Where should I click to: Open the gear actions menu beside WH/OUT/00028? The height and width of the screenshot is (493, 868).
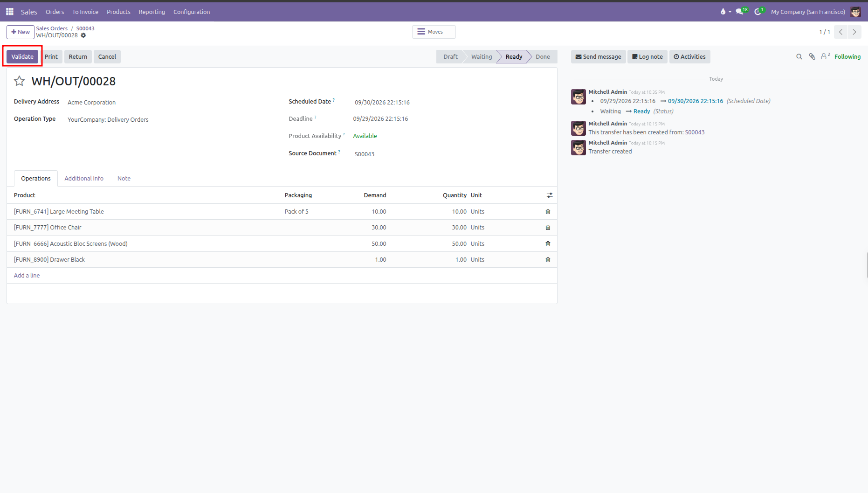pyautogui.click(x=83, y=35)
